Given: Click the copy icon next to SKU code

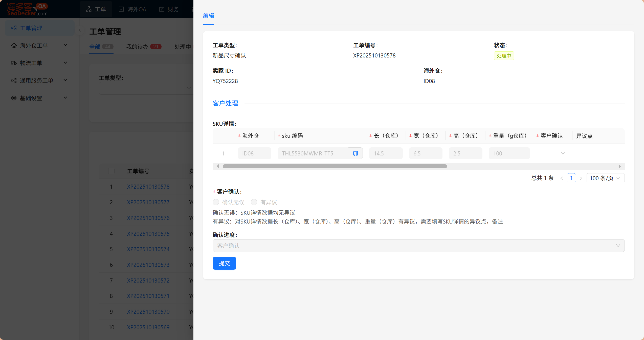Looking at the screenshot, I should pyautogui.click(x=355, y=153).
